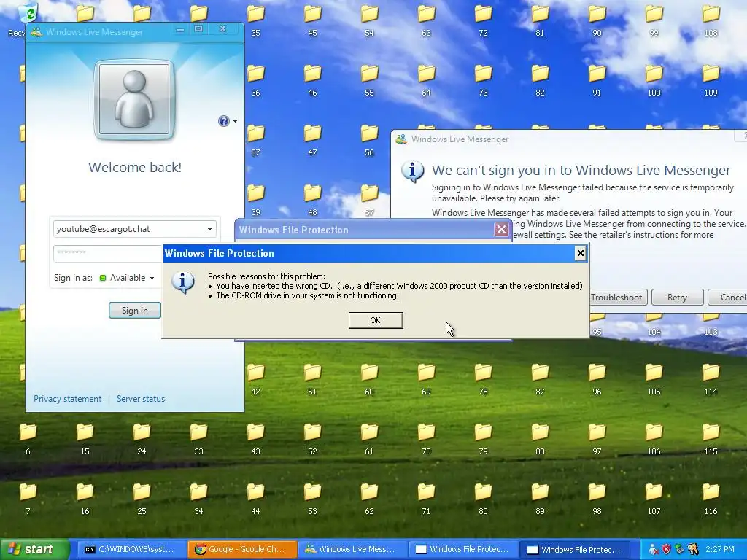Select desktop folder 72

483,19
